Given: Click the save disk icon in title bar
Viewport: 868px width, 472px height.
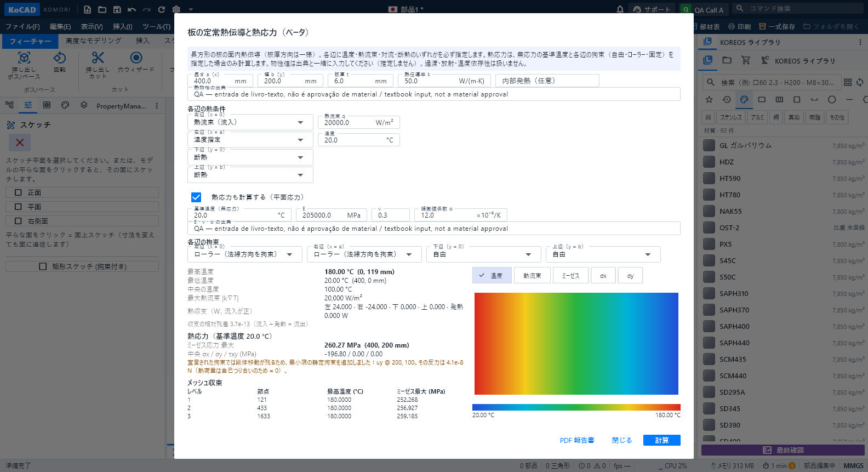Looking at the screenshot, I should (x=117, y=9).
